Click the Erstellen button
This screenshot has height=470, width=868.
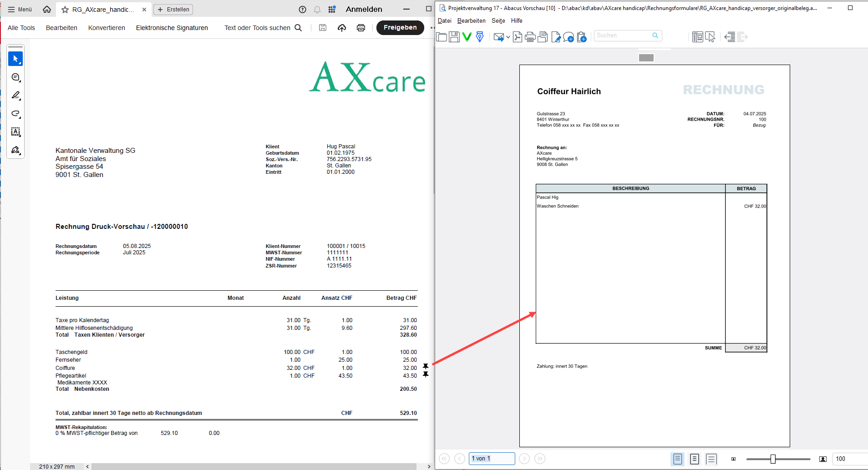(173, 10)
